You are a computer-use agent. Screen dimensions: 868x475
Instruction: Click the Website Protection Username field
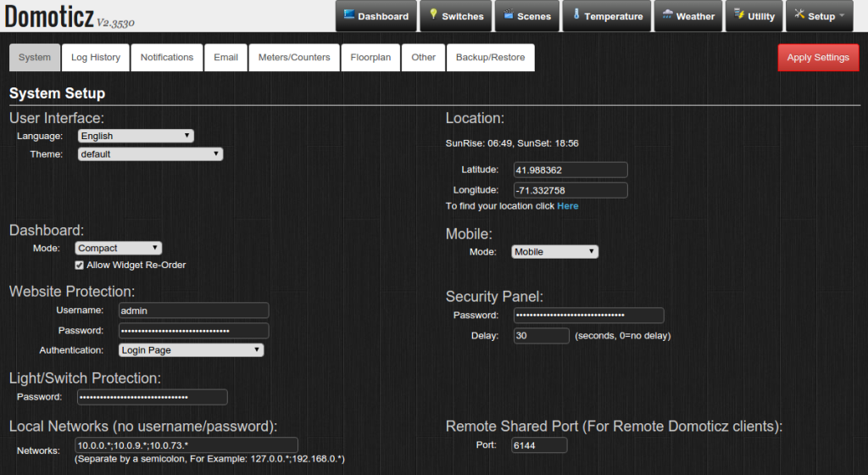194,310
